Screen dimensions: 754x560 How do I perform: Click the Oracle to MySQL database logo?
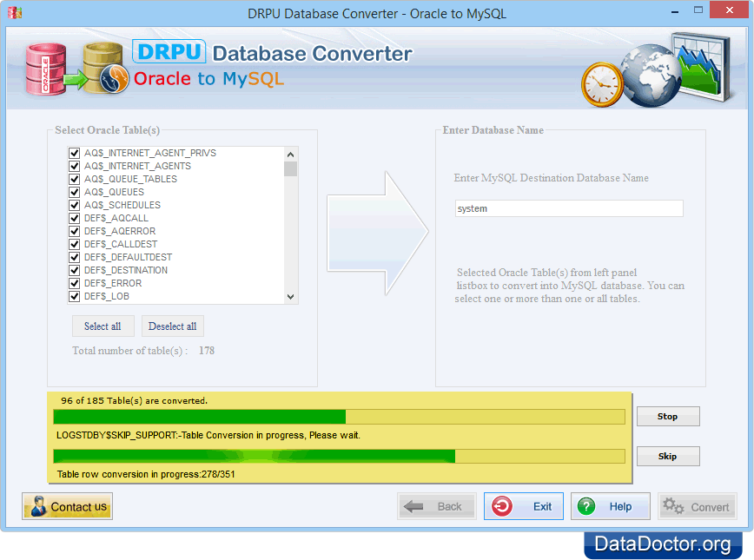click(x=77, y=69)
